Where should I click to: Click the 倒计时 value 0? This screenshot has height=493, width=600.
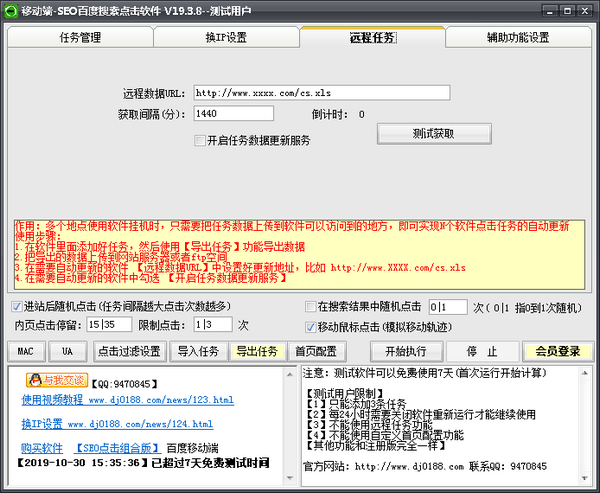[x=362, y=114]
